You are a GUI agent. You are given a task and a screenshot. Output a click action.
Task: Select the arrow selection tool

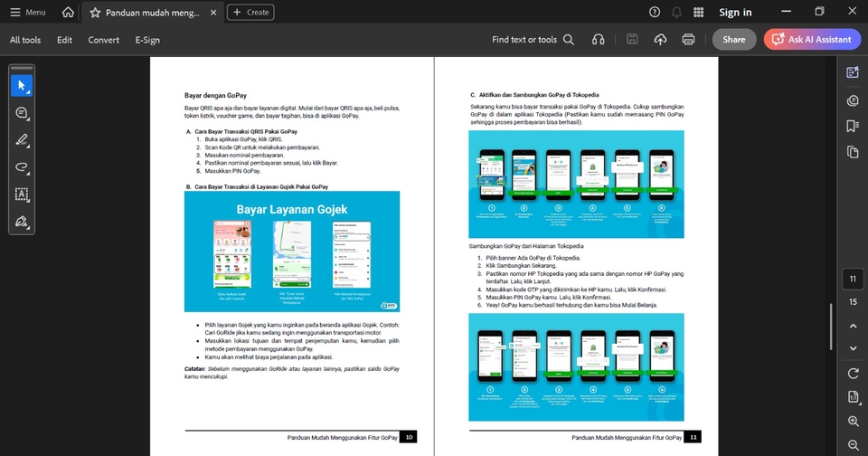click(22, 86)
